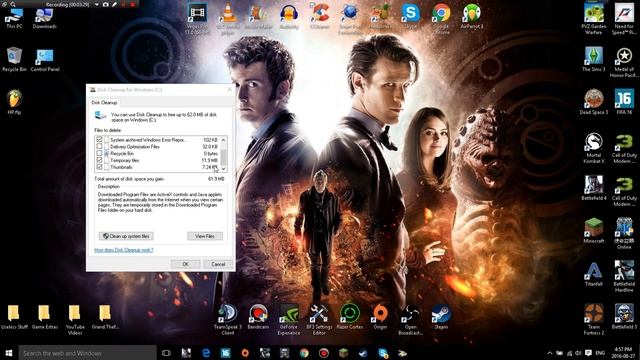Select GeForce Experience desktop shortcut
Viewport: 640px width, 360px height.
pyautogui.click(x=289, y=320)
